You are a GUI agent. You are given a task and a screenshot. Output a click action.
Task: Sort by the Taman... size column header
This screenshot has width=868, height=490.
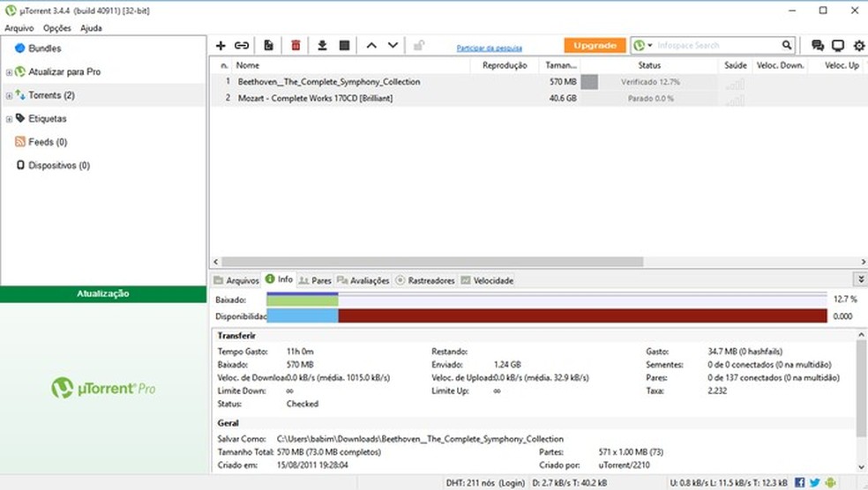pos(560,65)
